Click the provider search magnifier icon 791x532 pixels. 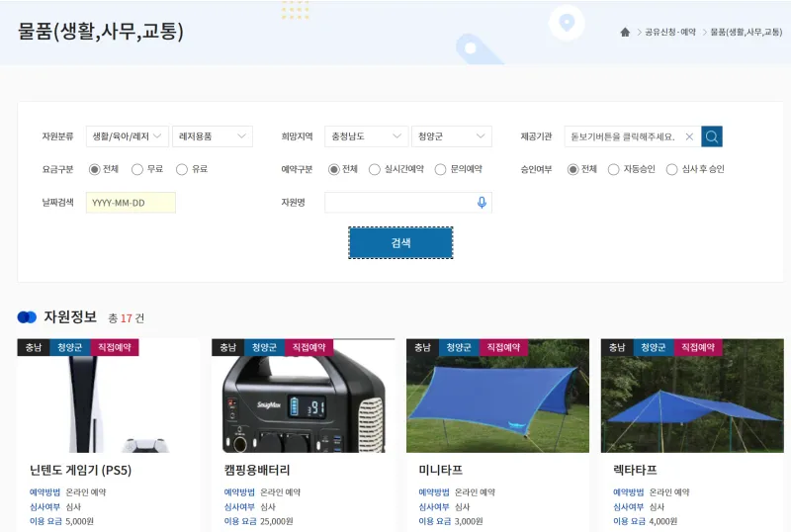712,136
